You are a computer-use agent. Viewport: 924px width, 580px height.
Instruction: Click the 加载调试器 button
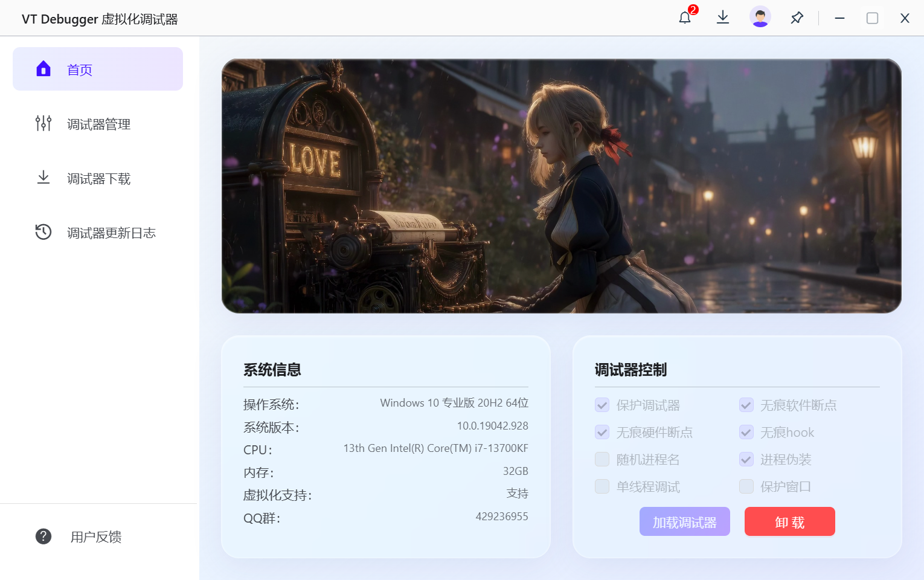pos(685,521)
